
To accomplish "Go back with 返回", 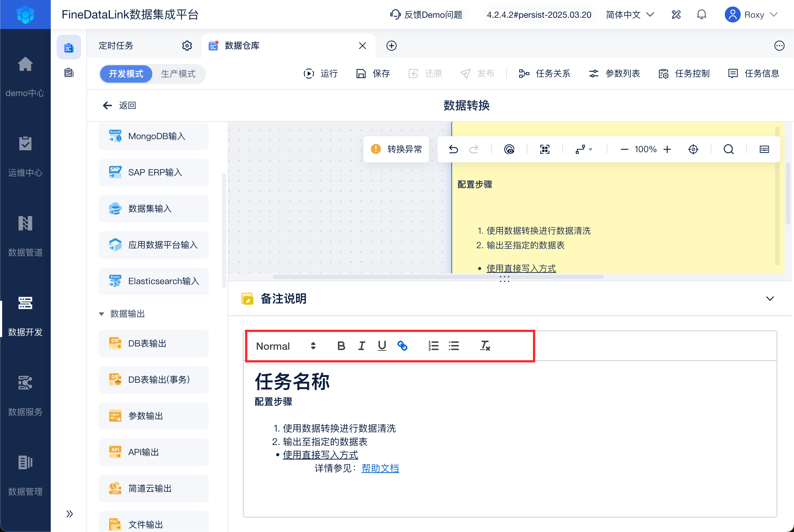I will [x=119, y=105].
